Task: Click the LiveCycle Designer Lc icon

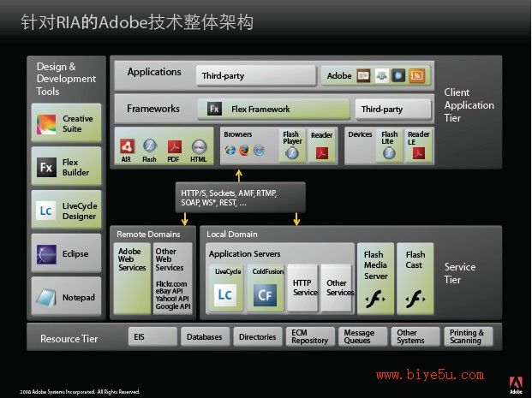Action: pyautogui.click(x=45, y=211)
